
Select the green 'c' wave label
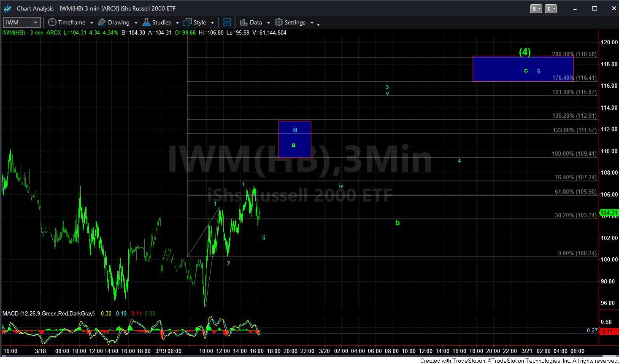click(x=526, y=70)
